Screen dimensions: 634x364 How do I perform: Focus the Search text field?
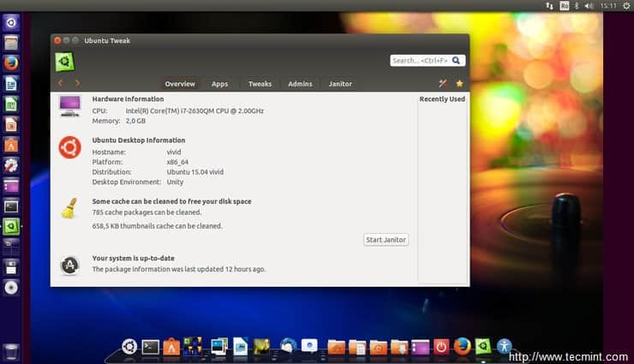coord(420,61)
